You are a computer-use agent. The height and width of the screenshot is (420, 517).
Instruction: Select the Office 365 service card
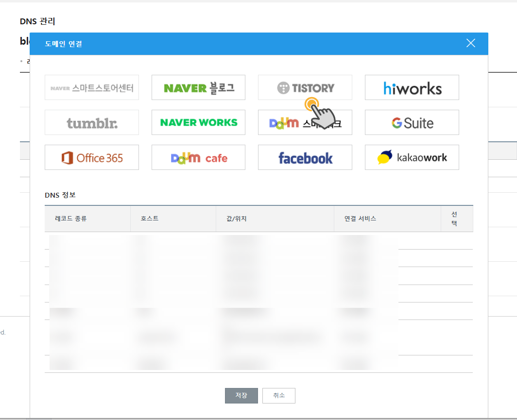click(x=92, y=157)
